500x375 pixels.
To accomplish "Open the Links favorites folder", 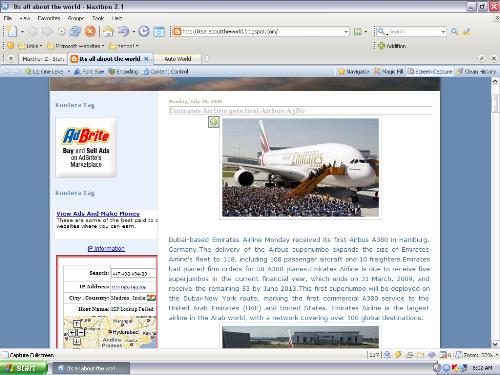I will pos(30,46).
